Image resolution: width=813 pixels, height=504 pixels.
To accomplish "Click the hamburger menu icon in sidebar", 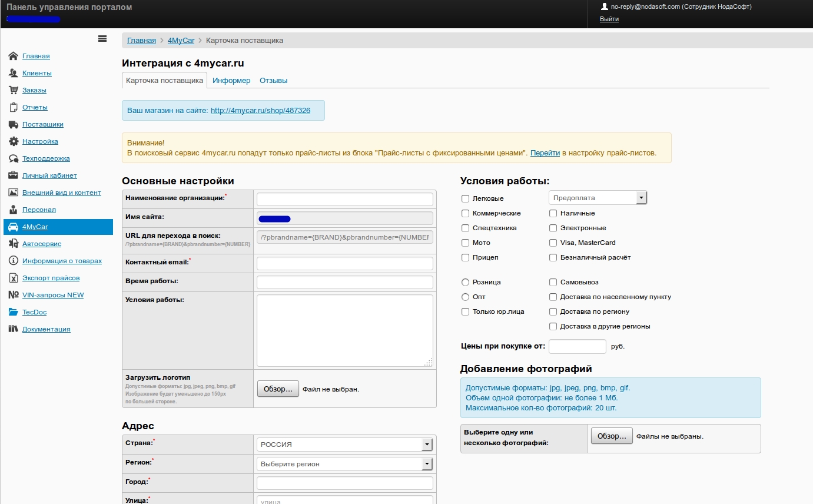I will point(102,39).
